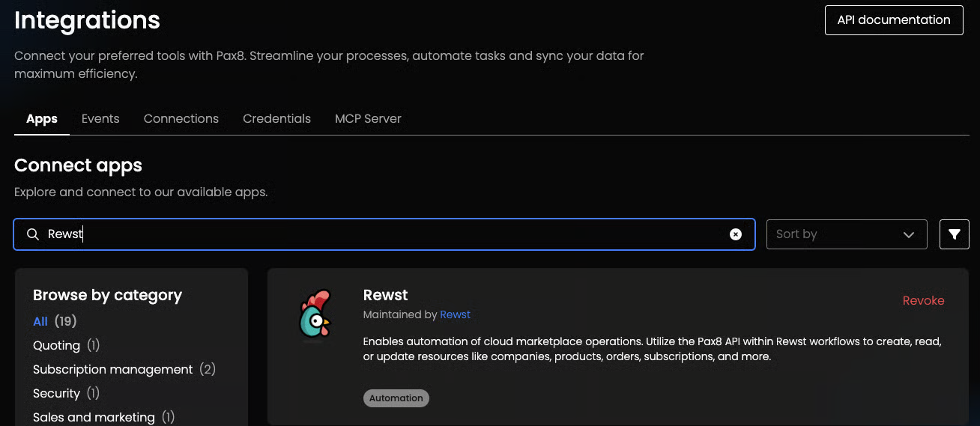Viewport: 980px width, 426px height.
Task: Open the Sort by dropdown
Action: coord(847,234)
